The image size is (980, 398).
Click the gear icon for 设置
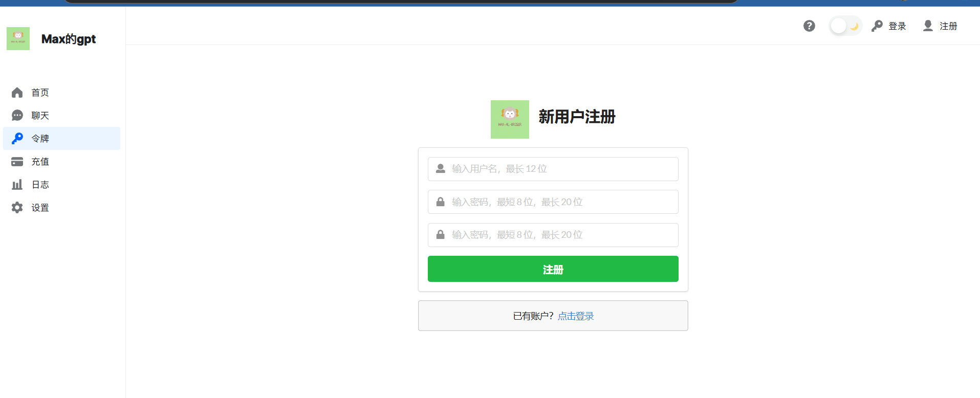17,208
